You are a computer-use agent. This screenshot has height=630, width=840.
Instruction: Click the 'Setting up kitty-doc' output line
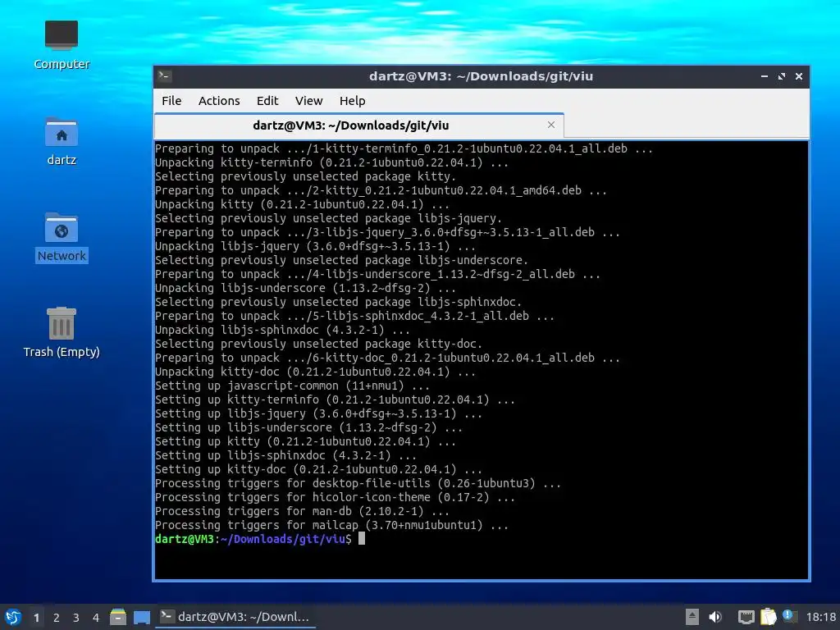pyautogui.click(x=318, y=469)
